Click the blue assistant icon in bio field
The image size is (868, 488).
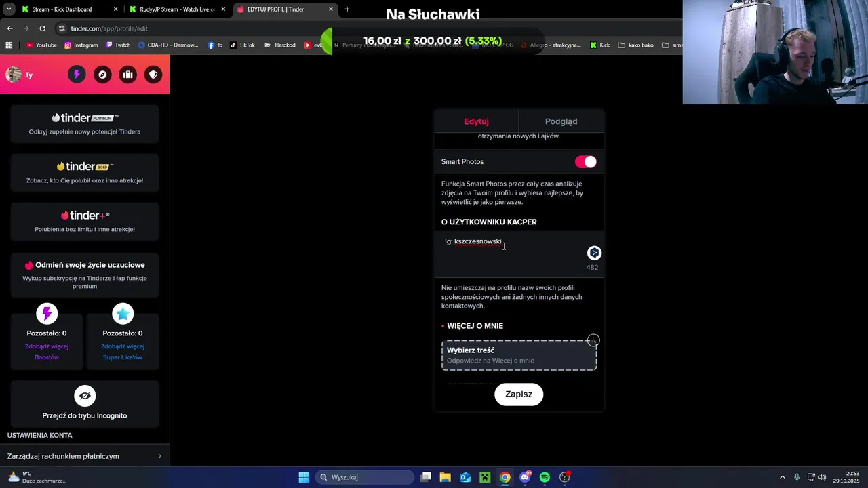[594, 253]
